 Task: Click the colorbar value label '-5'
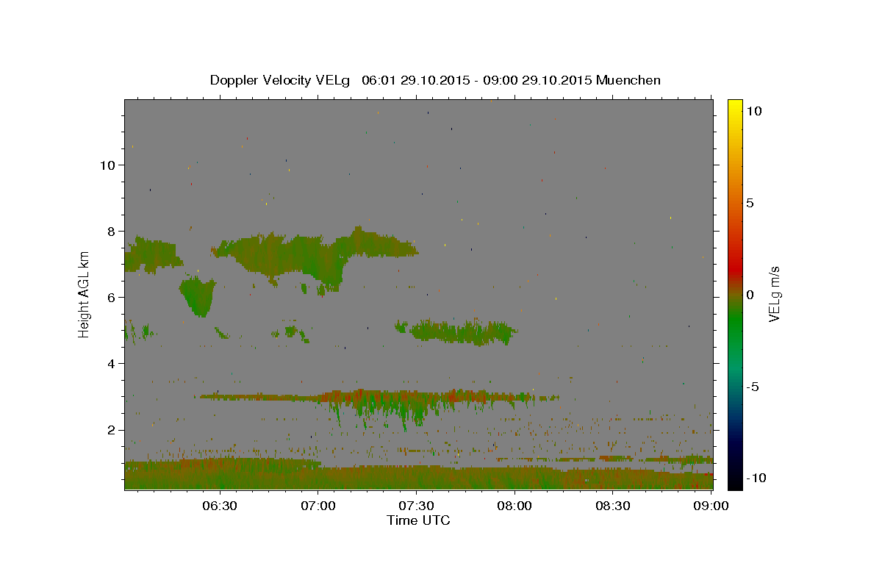pos(753,387)
